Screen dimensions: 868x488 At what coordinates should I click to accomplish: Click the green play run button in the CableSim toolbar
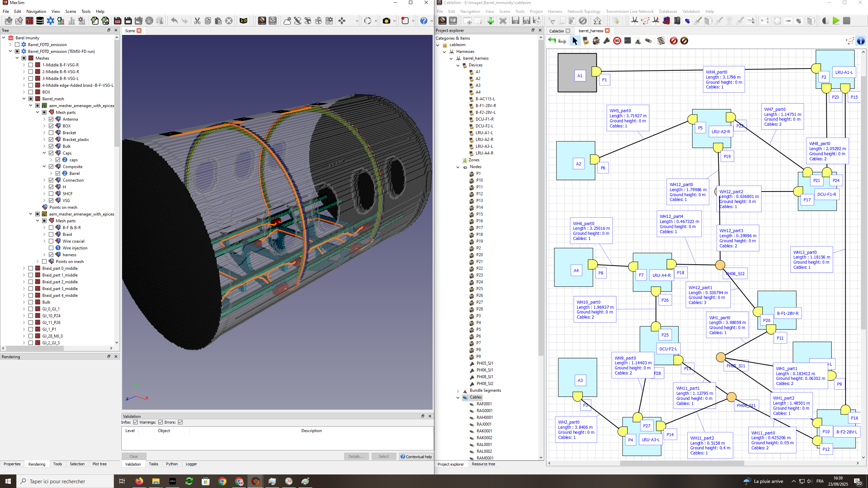pos(836,21)
